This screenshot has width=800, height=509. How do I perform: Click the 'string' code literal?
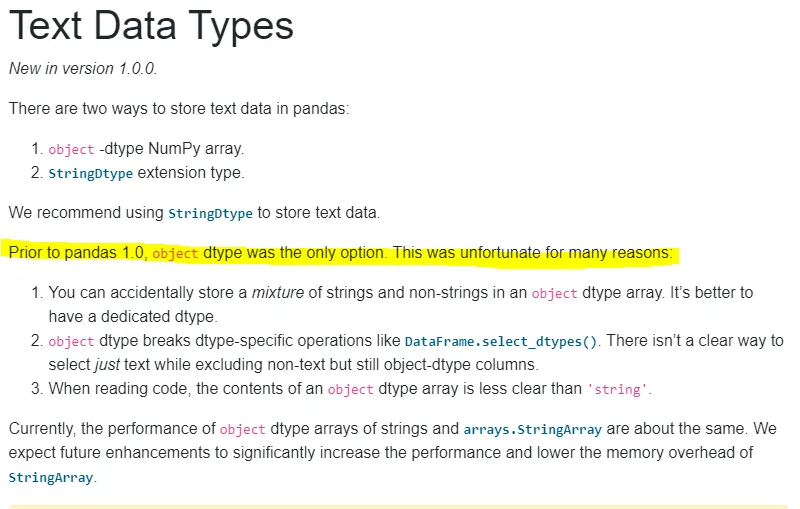(x=617, y=390)
